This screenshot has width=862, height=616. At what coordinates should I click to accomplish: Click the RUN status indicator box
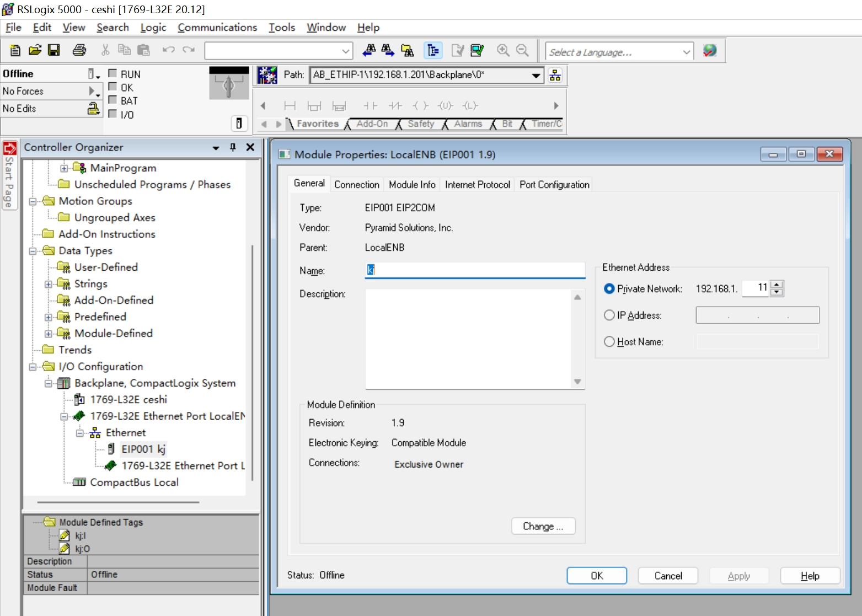[113, 73]
